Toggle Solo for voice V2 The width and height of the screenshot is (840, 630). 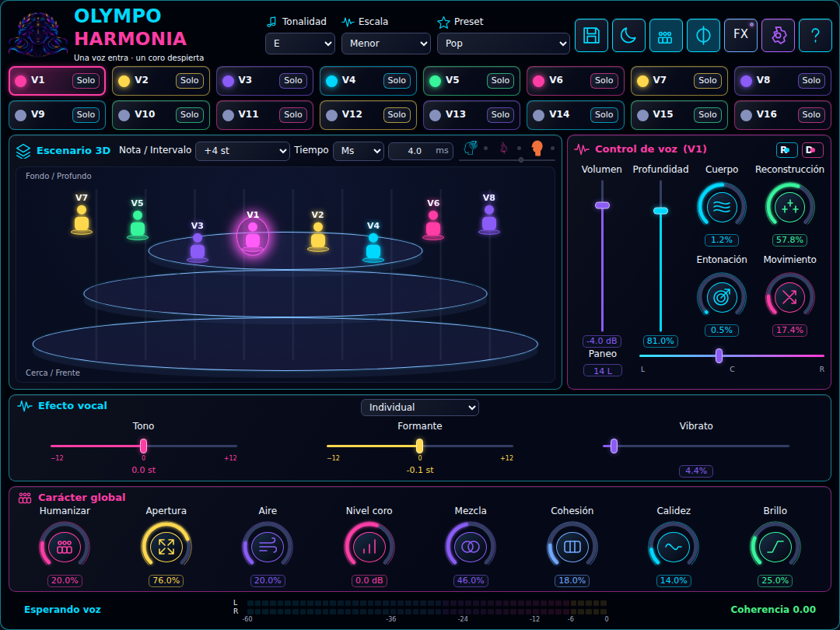[x=190, y=80]
